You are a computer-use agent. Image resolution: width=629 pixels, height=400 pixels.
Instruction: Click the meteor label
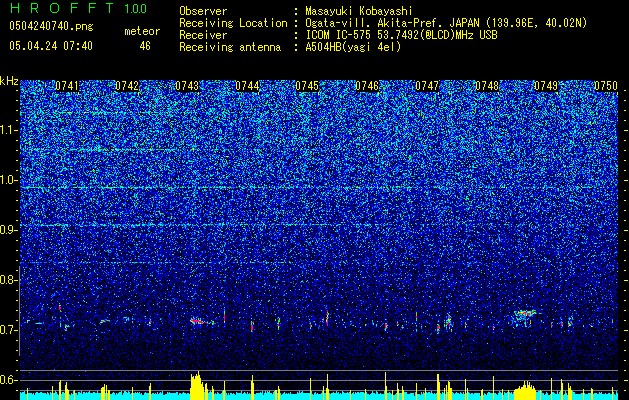142,31
